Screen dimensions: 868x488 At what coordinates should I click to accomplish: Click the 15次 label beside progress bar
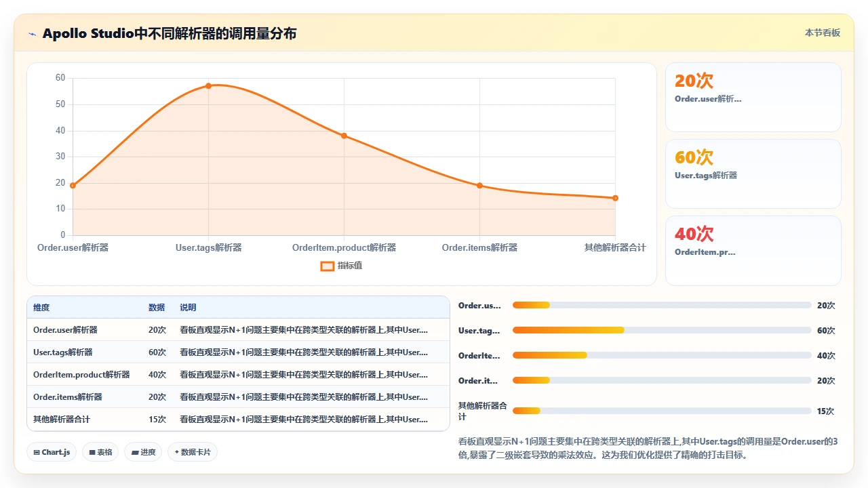pyautogui.click(x=825, y=411)
